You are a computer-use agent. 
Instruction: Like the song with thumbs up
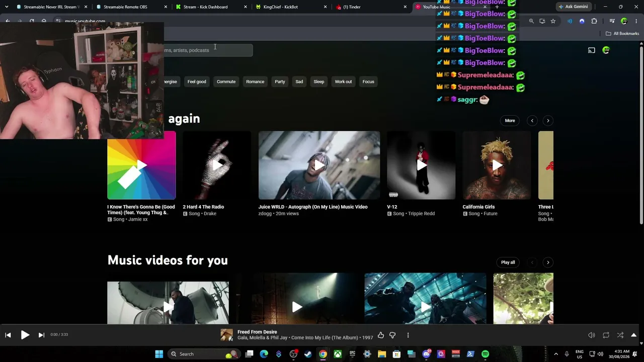pos(381,335)
